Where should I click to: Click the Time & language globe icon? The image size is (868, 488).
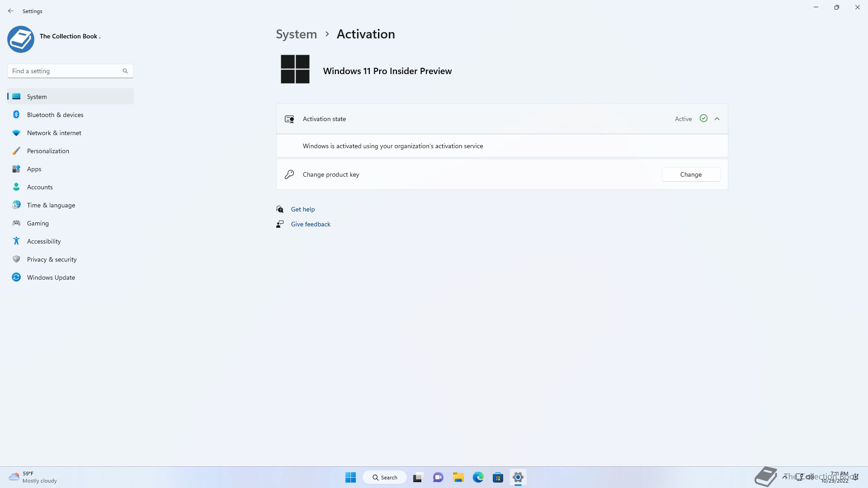(16, 205)
